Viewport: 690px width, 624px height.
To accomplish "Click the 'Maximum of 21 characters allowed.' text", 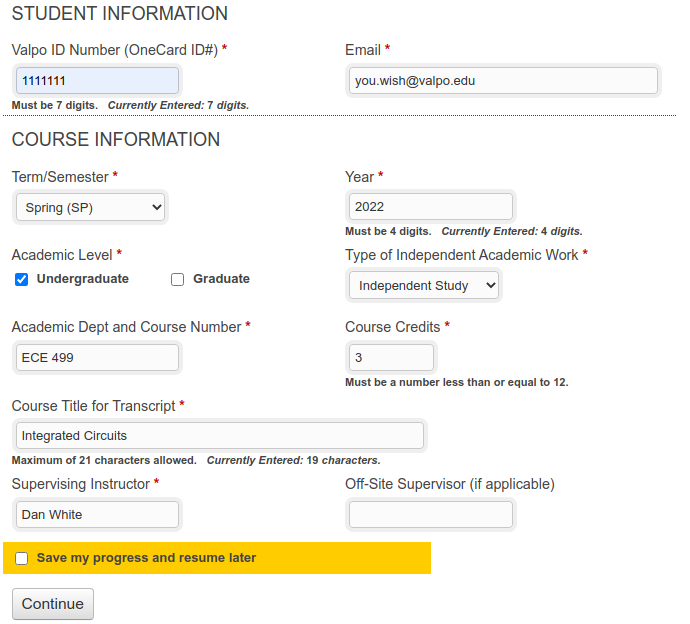I will tap(104, 460).
